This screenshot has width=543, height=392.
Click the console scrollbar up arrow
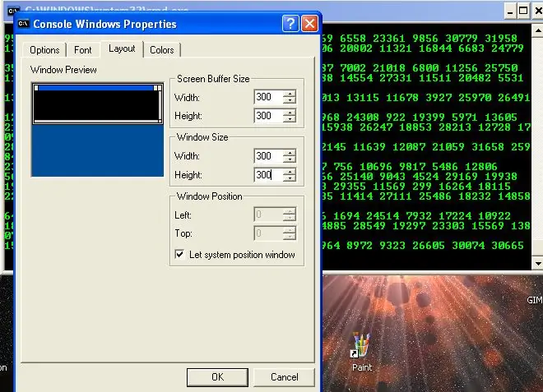(537, 30)
